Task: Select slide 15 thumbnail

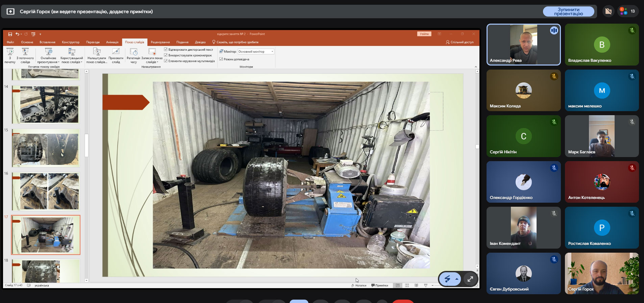Action: point(46,148)
